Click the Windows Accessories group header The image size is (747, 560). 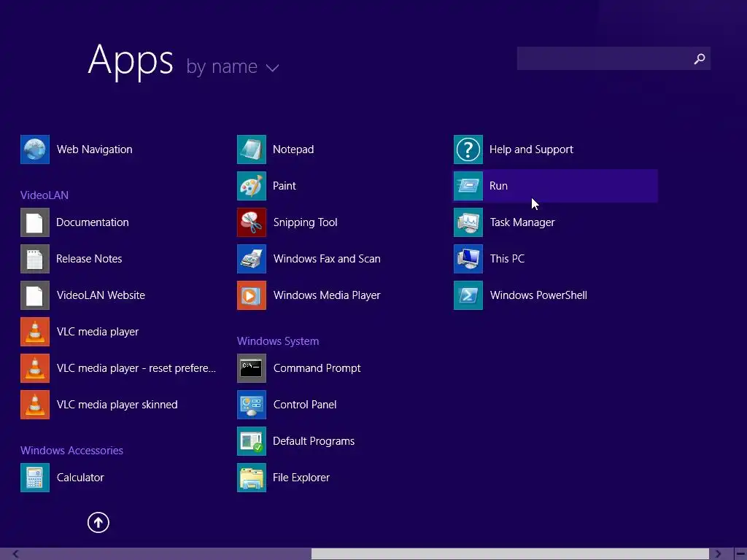click(71, 451)
